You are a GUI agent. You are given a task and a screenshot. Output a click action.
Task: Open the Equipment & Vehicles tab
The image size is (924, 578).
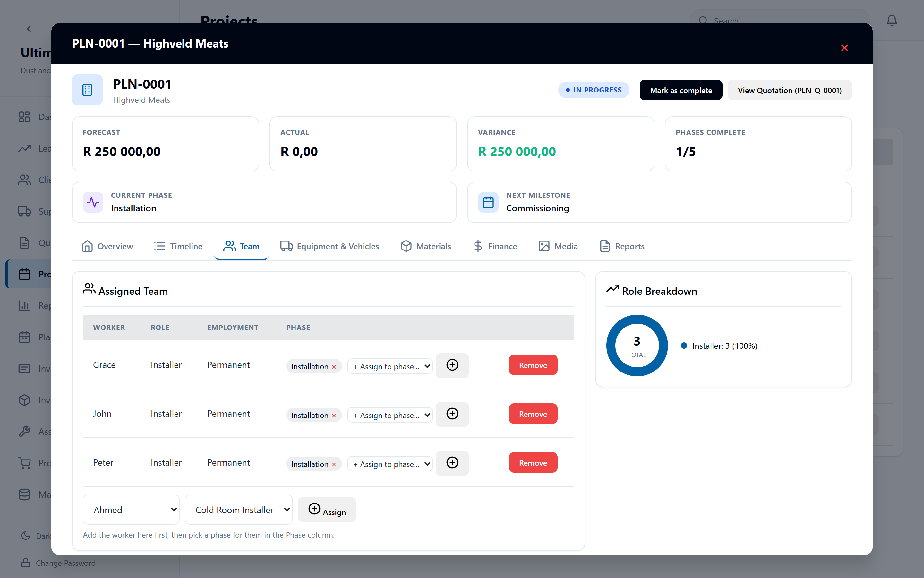click(329, 246)
